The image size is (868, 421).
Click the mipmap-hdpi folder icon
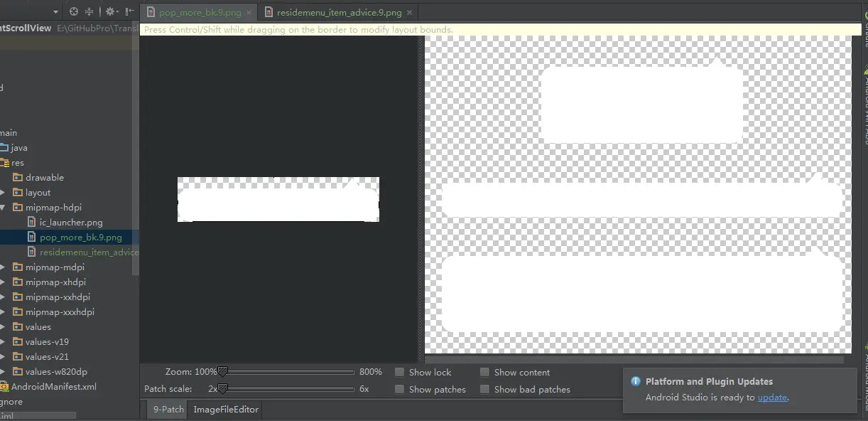(x=18, y=208)
